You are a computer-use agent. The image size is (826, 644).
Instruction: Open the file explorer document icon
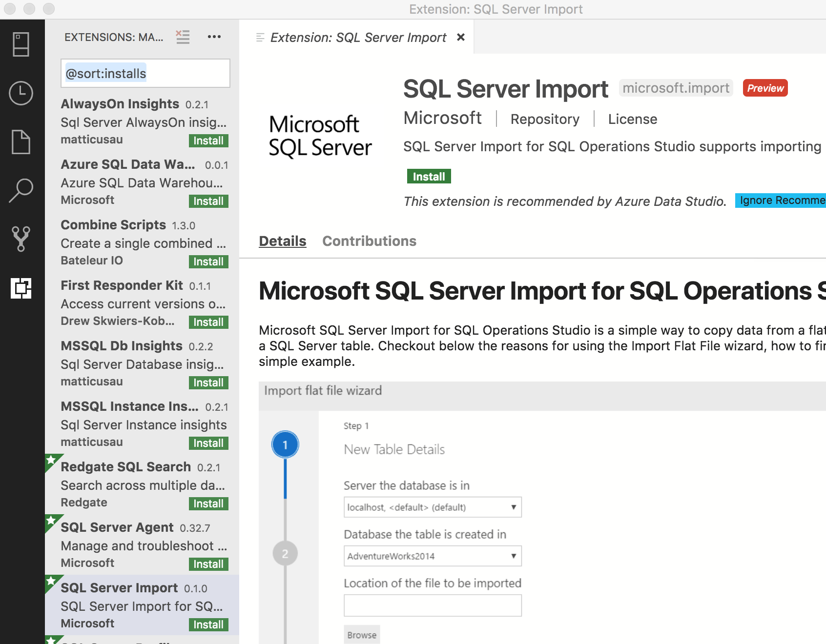[21, 142]
